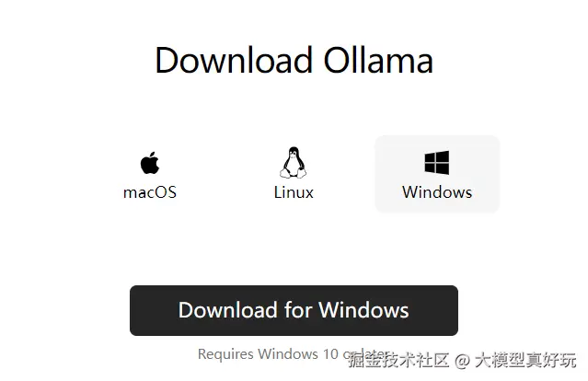Select the Windows text label
Screen dimensions: 588x381
tap(437, 192)
